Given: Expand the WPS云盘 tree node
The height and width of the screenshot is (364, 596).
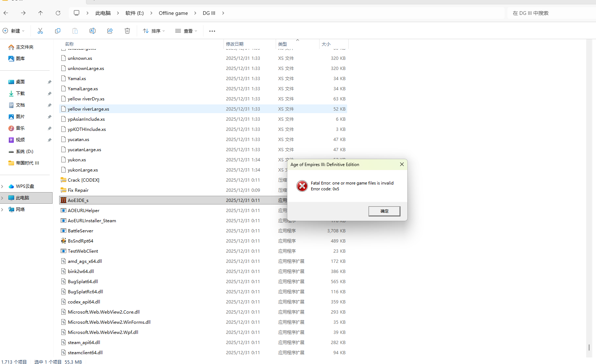Looking at the screenshot, I should click(3, 186).
